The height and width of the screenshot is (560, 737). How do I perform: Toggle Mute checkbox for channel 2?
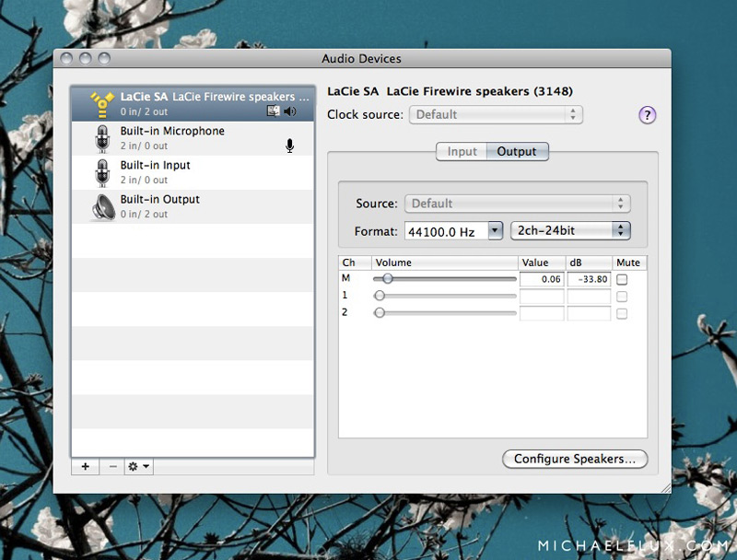622,313
